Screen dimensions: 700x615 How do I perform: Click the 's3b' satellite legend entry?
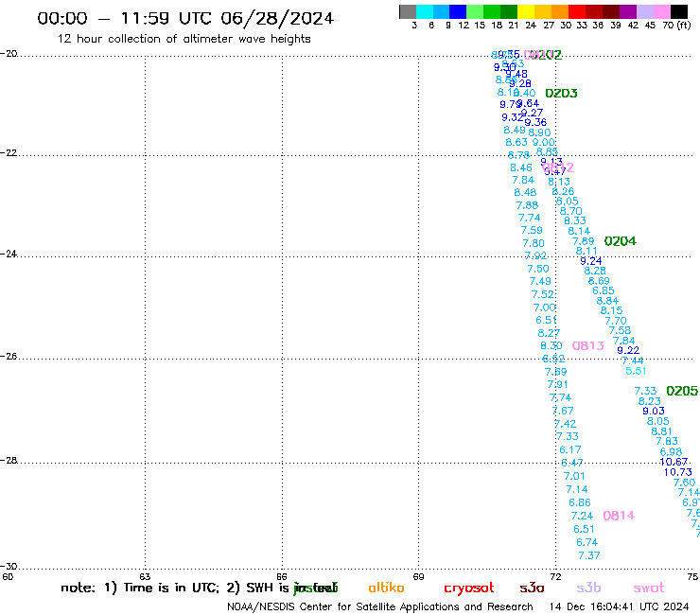[588, 588]
